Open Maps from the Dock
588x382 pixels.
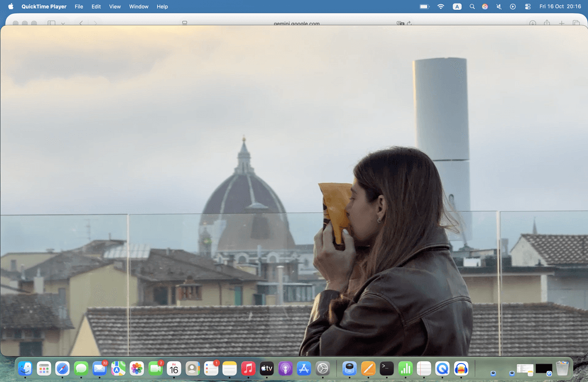(x=118, y=368)
